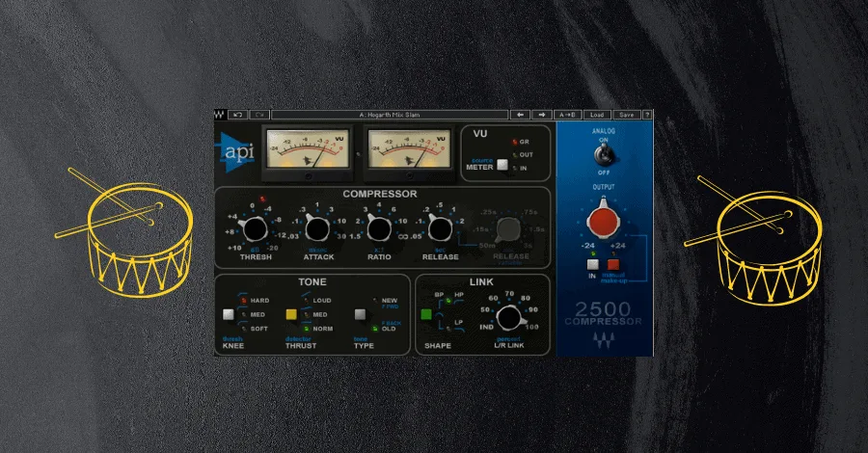Click the greyed-out variable RELEASE knob
Viewport: 868px width, 453px height.
[x=507, y=229]
